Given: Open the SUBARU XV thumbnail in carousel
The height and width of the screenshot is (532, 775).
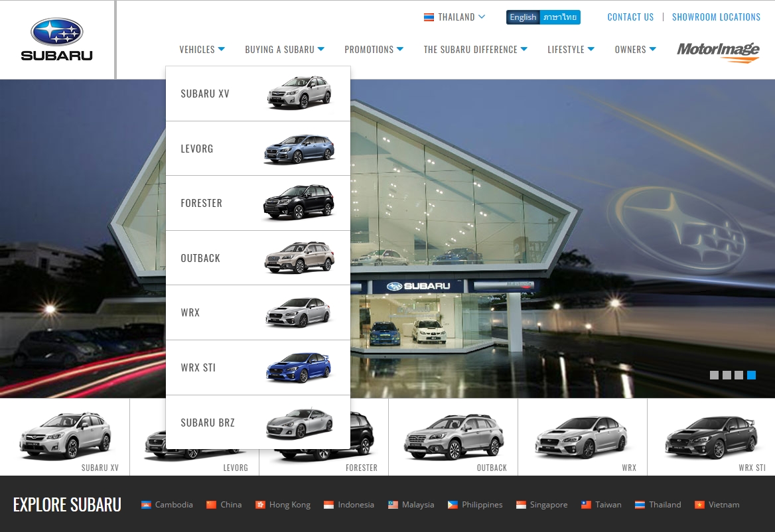Looking at the screenshot, I should click(x=65, y=436).
